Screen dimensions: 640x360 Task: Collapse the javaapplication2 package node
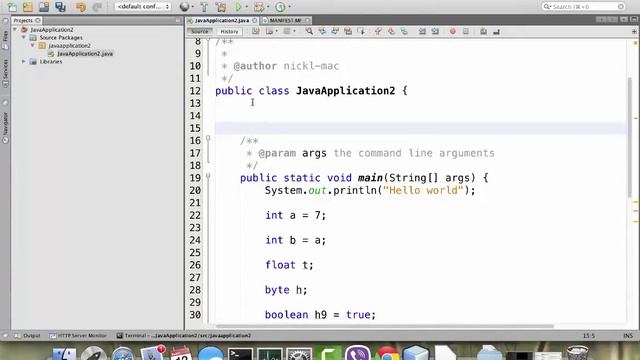click(x=33, y=45)
